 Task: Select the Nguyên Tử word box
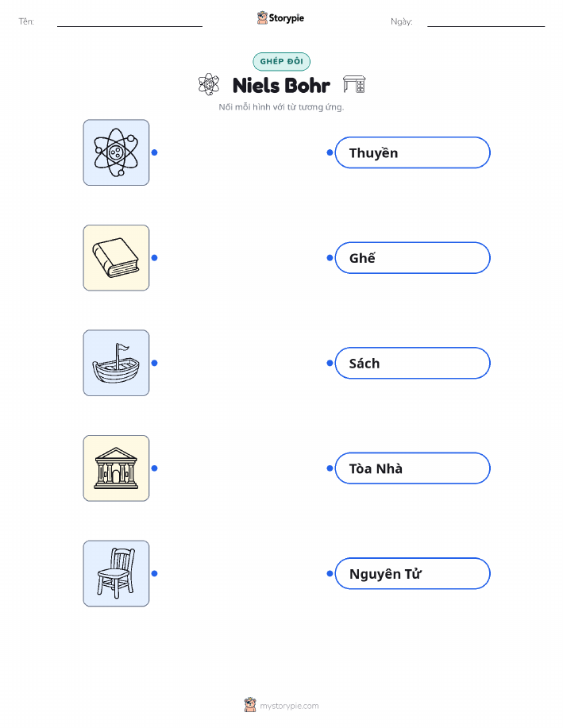pyautogui.click(x=412, y=573)
